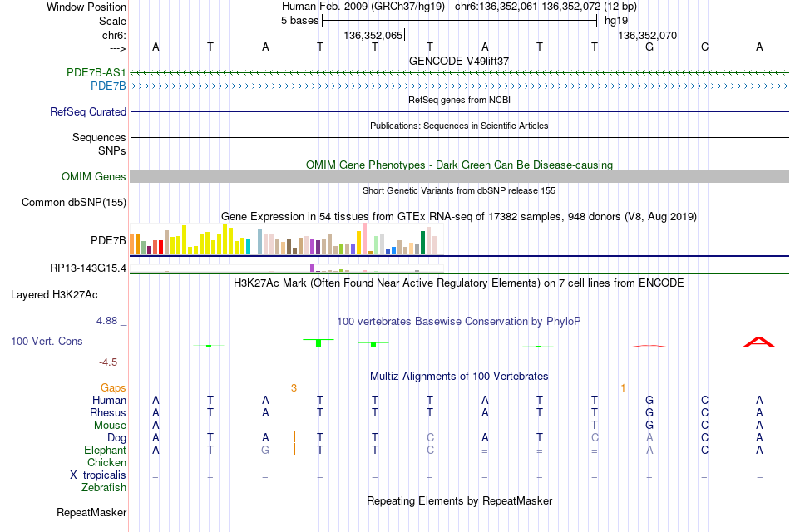The image size is (790, 532).
Task: Click the PDE7B GTEx expression bar chart
Action: tap(283, 239)
